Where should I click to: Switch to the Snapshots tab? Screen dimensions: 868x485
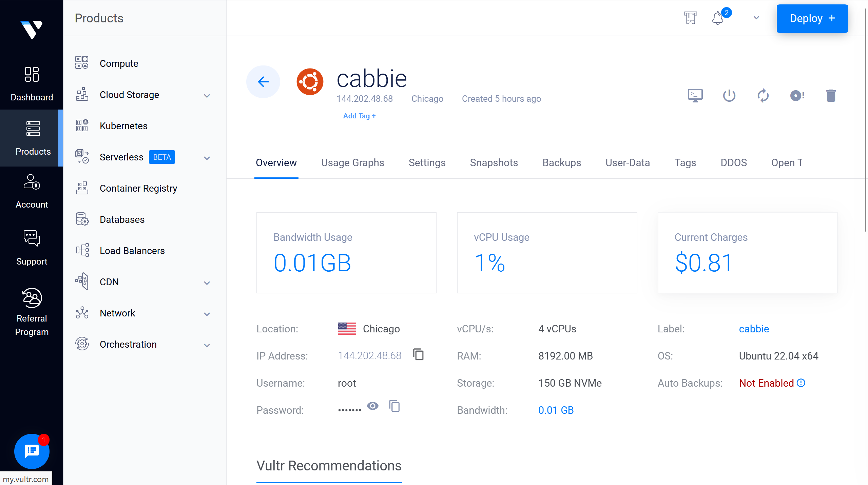click(x=494, y=163)
